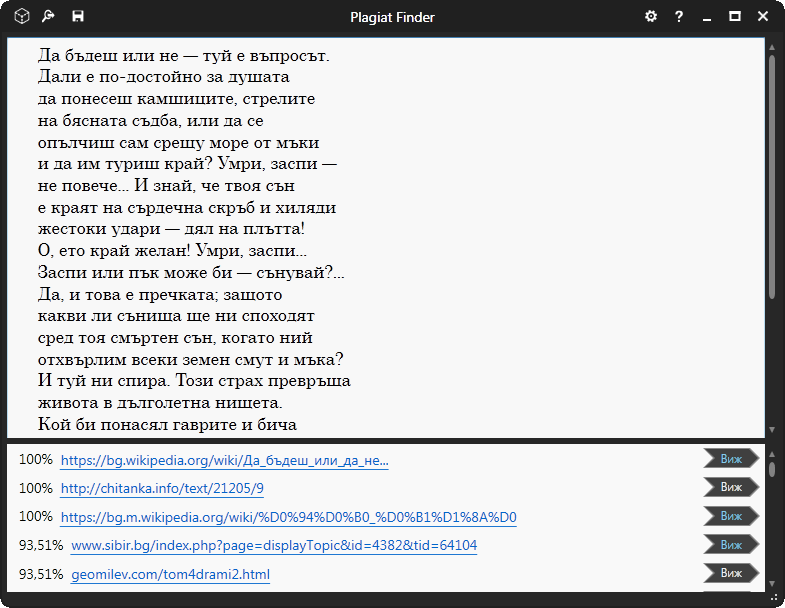This screenshot has width=785, height=608.
Task: Click the line 'Да, и това е пречката; защото'
Action: pos(160,294)
